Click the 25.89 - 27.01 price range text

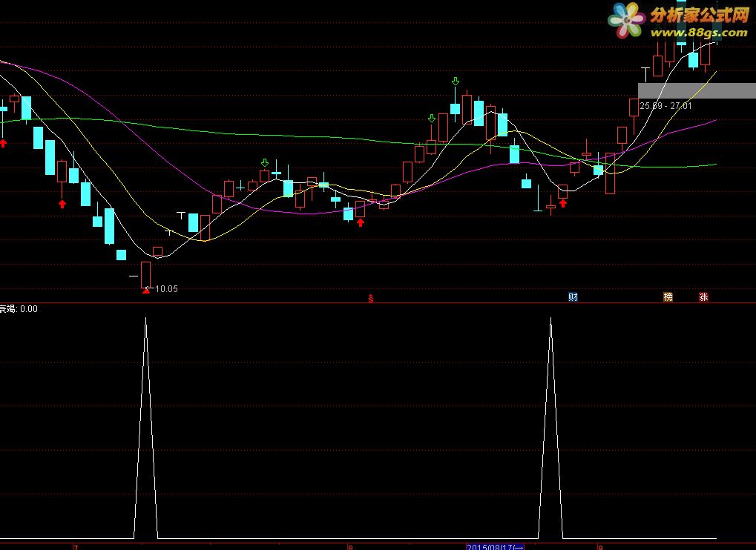pyautogui.click(x=665, y=106)
